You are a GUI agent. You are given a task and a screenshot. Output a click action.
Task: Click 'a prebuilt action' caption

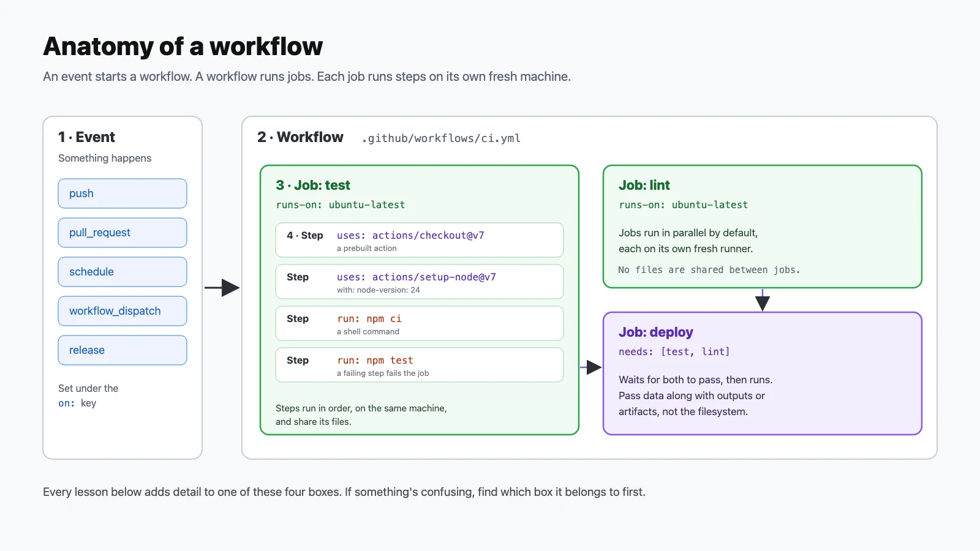point(367,249)
